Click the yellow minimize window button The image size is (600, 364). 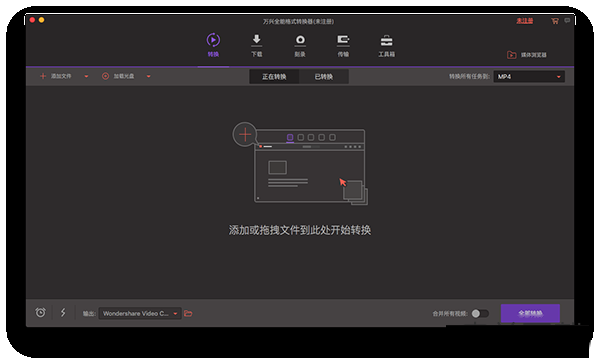41,20
